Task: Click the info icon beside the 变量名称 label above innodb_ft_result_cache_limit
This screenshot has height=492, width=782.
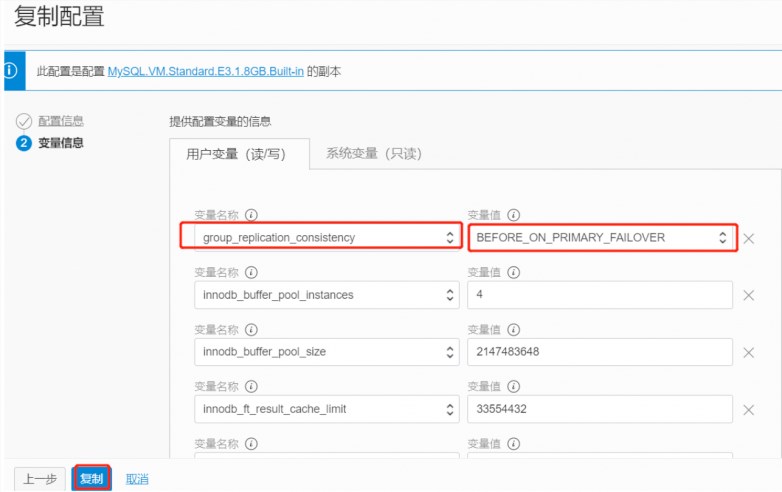Action: (x=251, y=386)
